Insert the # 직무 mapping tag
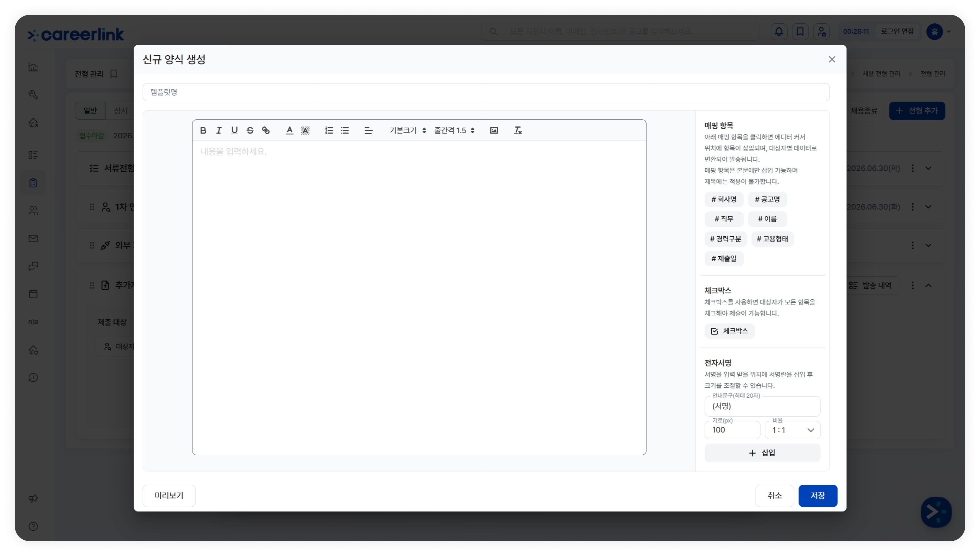The width and height of the screenshot is (980, 556). click(x=723, y=219)
